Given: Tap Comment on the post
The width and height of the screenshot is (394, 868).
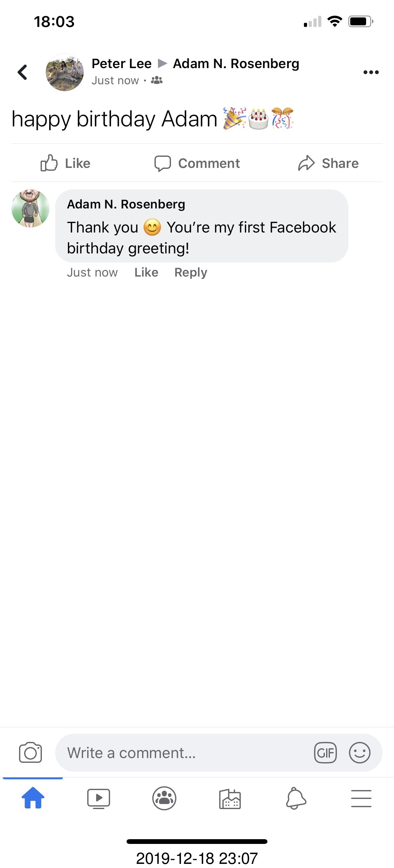Looking at the screenshot, I should pyautogui.click(x=197, y=163).
